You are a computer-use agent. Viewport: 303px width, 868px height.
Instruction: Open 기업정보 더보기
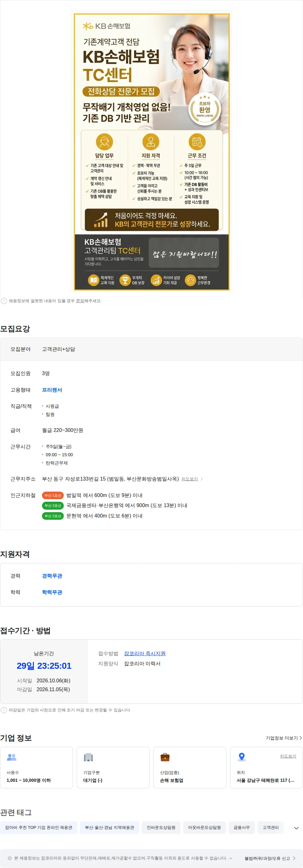[x=284, y=738]
